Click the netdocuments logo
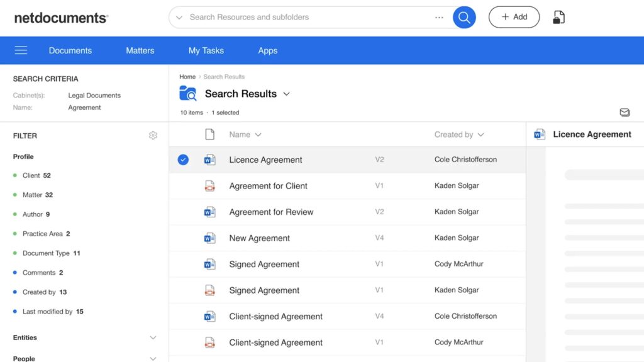The width and height of the screenshot is (644, 362). point(60,18)
